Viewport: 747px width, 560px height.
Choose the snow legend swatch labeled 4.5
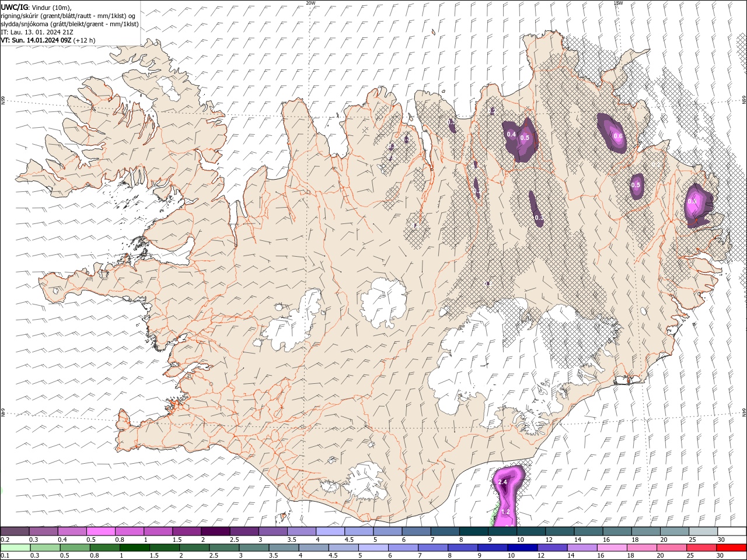(x=358, y=531)
